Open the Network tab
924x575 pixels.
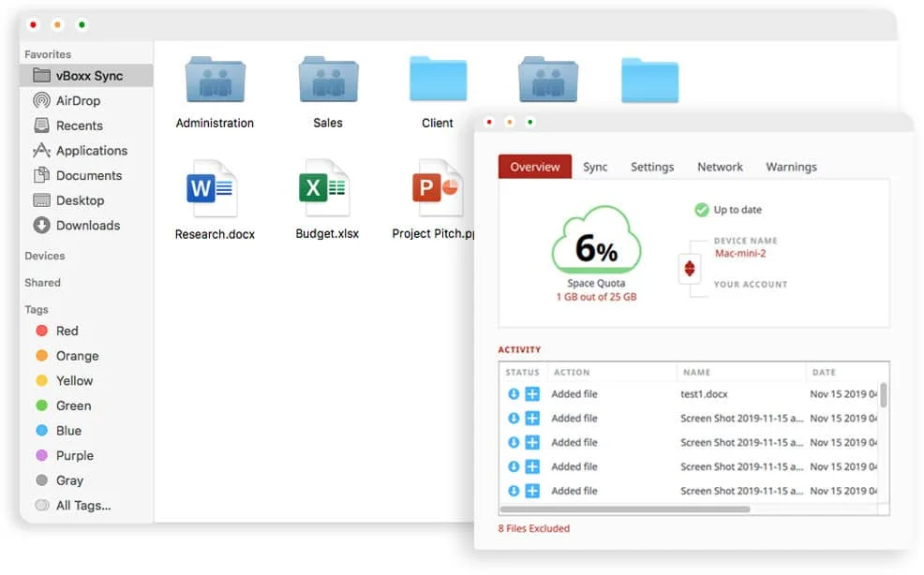(720, 167)
